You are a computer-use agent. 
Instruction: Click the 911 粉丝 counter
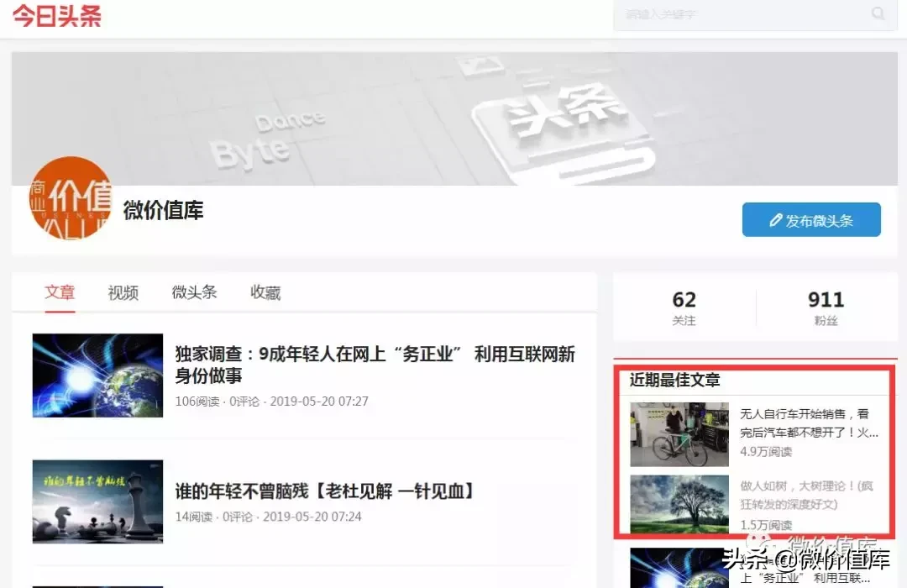(x=826, y=307)
